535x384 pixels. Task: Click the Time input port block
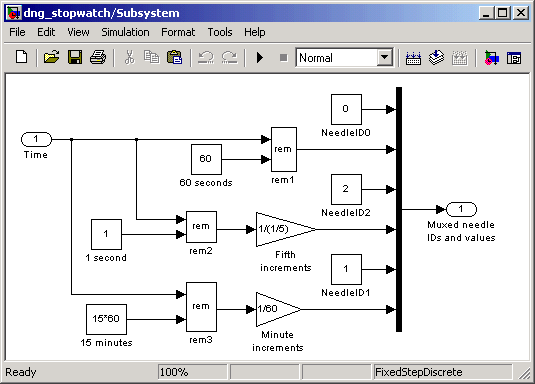tap(36, 139)
